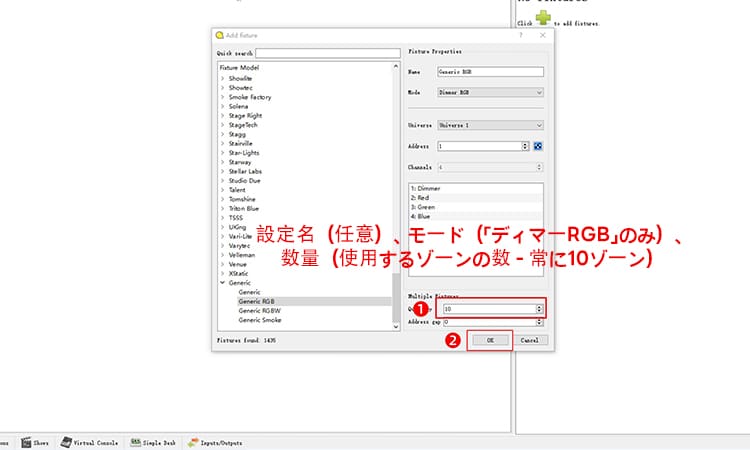Select Triton Blue in the fixture list

pyautogui.click(x=243, y=209)
